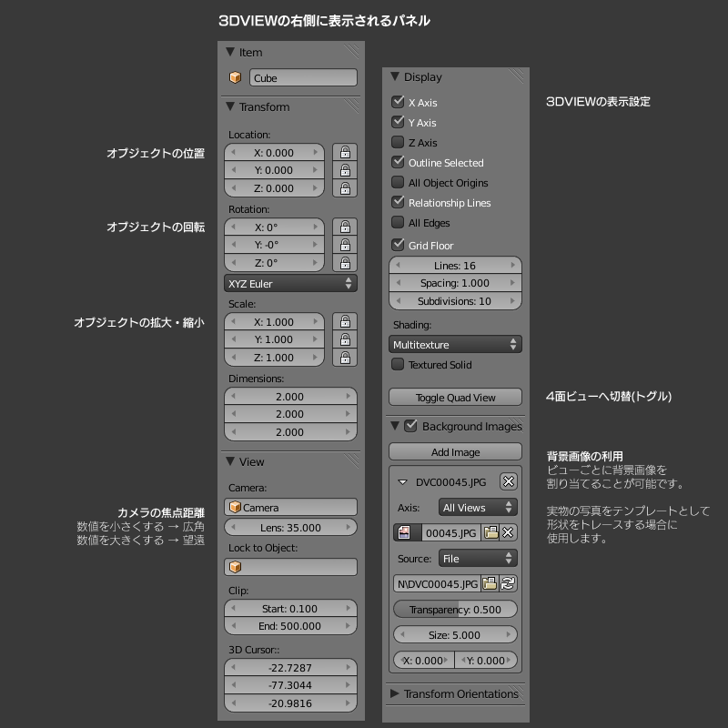
Task: Click the Cube object name field
Action: [302, 78]
